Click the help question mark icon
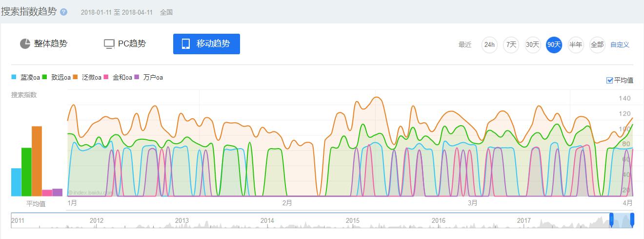The image size is (644, 239). click(x=64, y=12)
